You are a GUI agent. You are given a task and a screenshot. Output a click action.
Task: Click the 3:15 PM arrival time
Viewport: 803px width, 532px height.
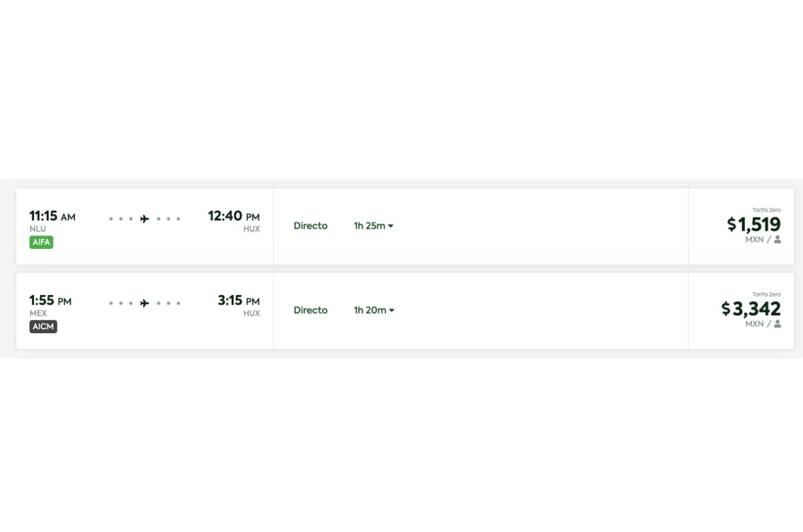click(x=238, y=300)
